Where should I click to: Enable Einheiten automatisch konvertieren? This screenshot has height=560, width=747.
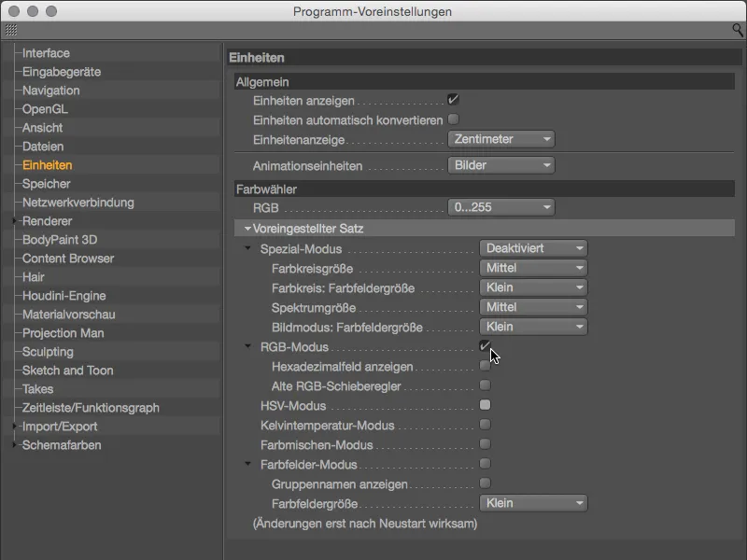(x=453, y=119)
